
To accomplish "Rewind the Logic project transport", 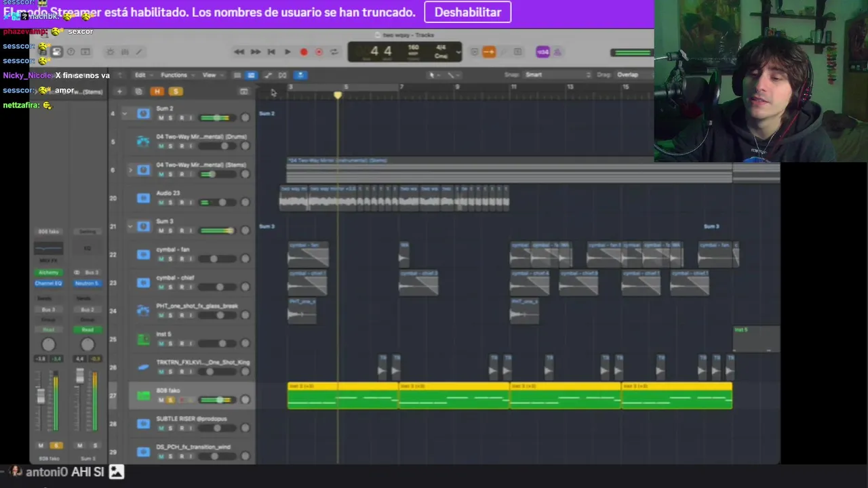I will point(239,52).
